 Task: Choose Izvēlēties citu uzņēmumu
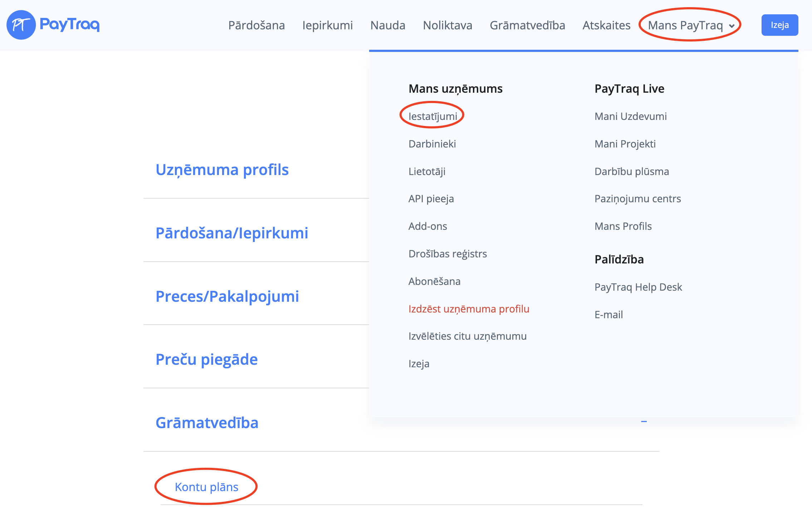(x=467, y=336)
